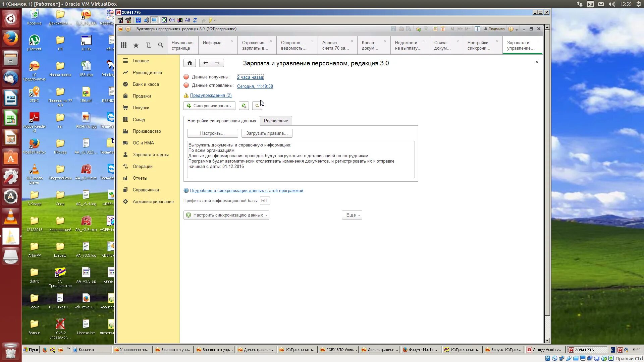Expand the 'Еще' dropdown button
Screen dimensions: 644x362
pos(352,215)
